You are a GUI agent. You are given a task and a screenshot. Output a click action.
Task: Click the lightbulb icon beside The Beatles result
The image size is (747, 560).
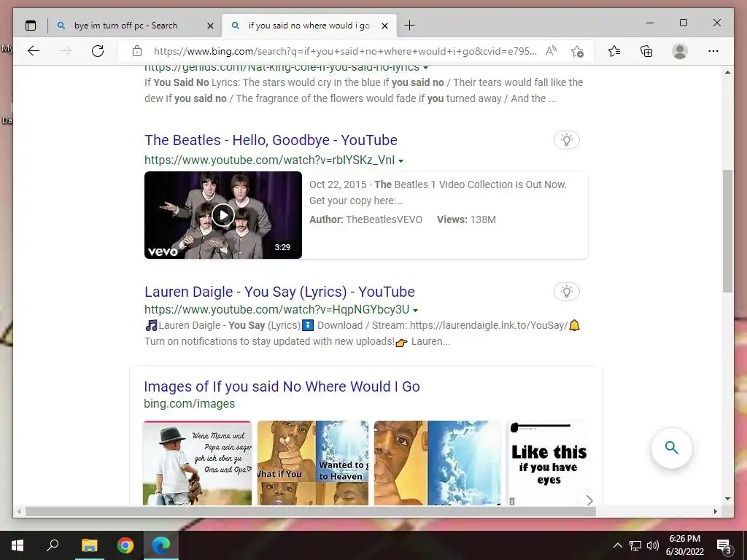(566, 140)
